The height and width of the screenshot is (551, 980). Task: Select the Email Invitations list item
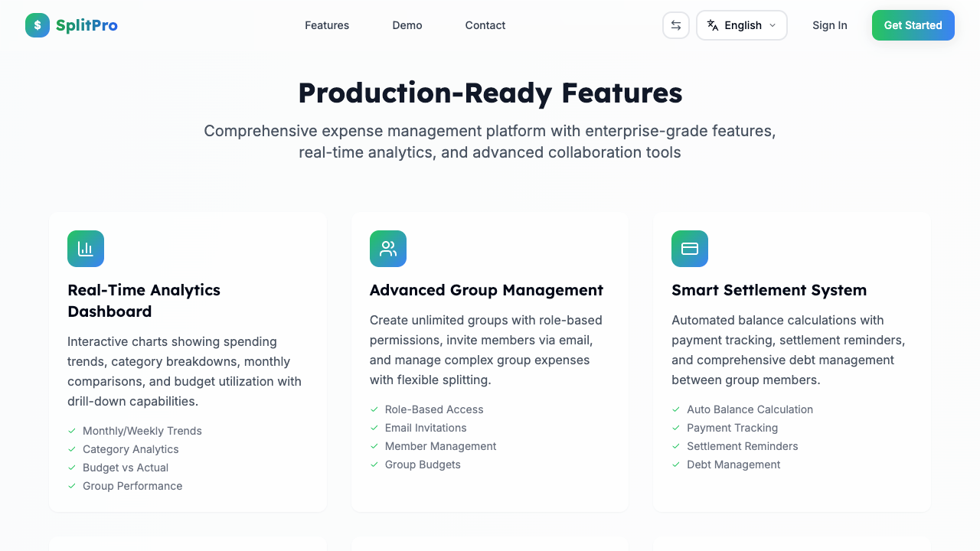click(425, 428)
